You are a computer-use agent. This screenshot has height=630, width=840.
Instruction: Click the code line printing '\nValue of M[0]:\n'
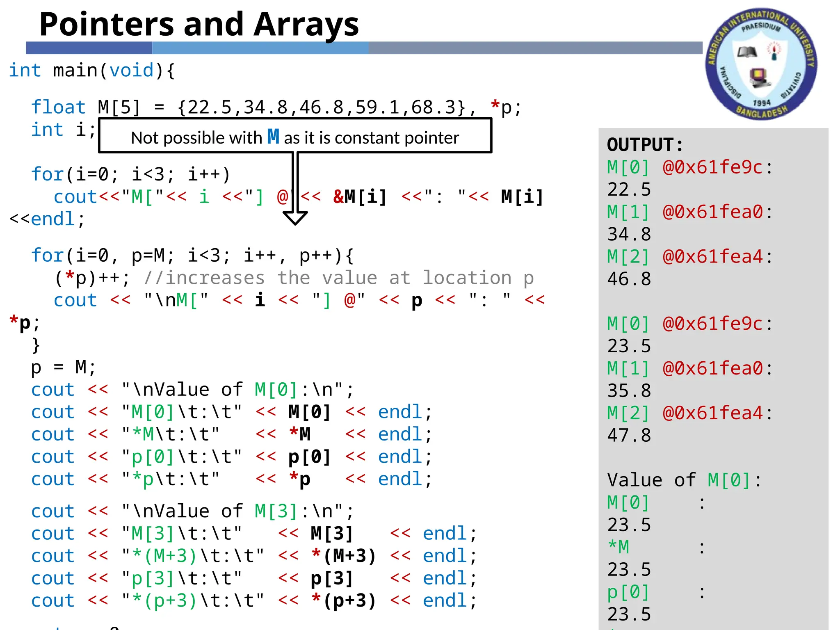click(x=192, y=390)
